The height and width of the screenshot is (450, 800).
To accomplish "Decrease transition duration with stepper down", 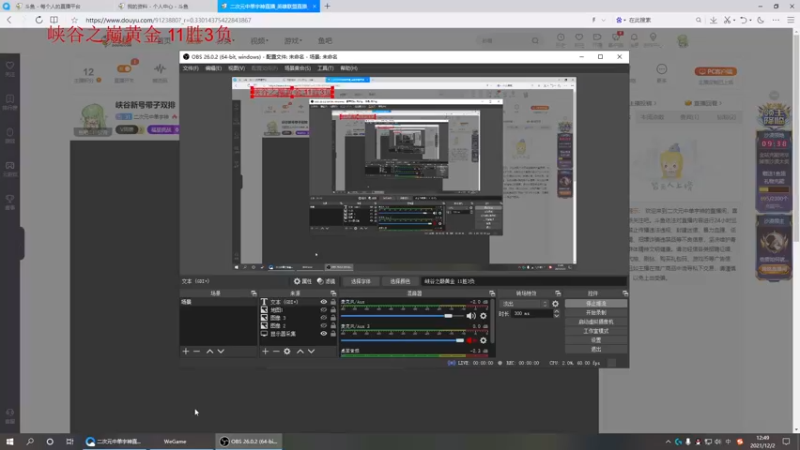I will point(557,316).
